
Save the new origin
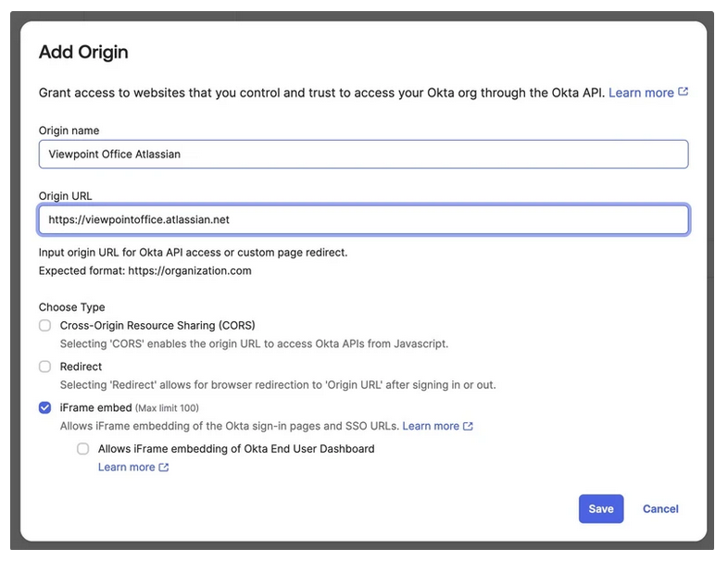point(601,509)
